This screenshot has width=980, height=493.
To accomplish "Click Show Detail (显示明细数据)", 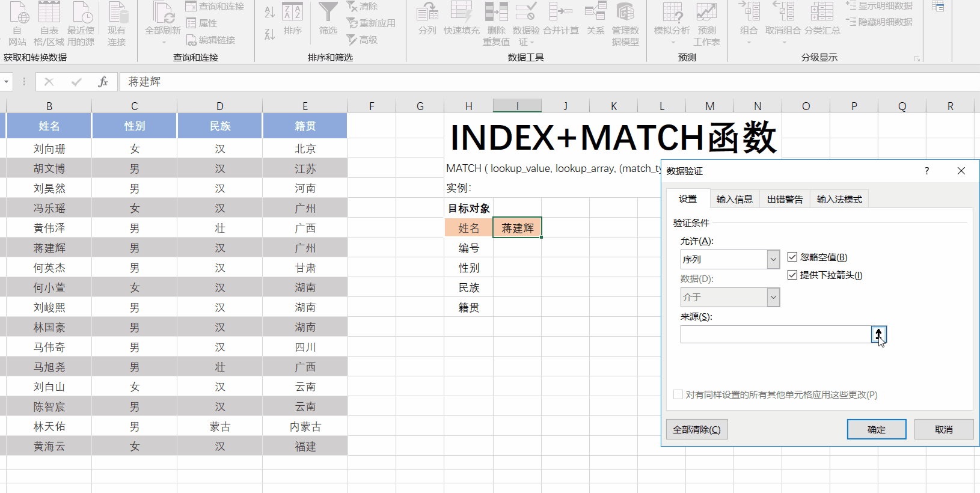I will (880, 6).
